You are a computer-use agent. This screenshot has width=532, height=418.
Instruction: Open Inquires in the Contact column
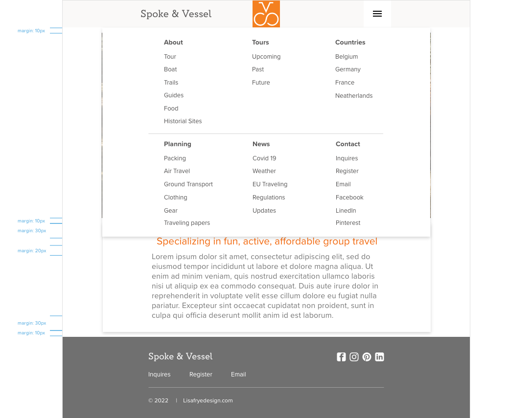pyautogui.click(x=347, y=158)
